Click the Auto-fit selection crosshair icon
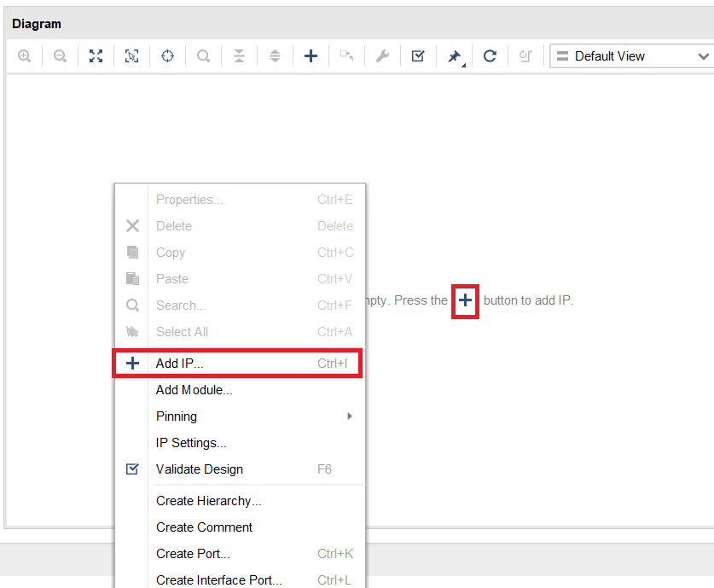Viewport: 714px width, 588px height. 167,56
